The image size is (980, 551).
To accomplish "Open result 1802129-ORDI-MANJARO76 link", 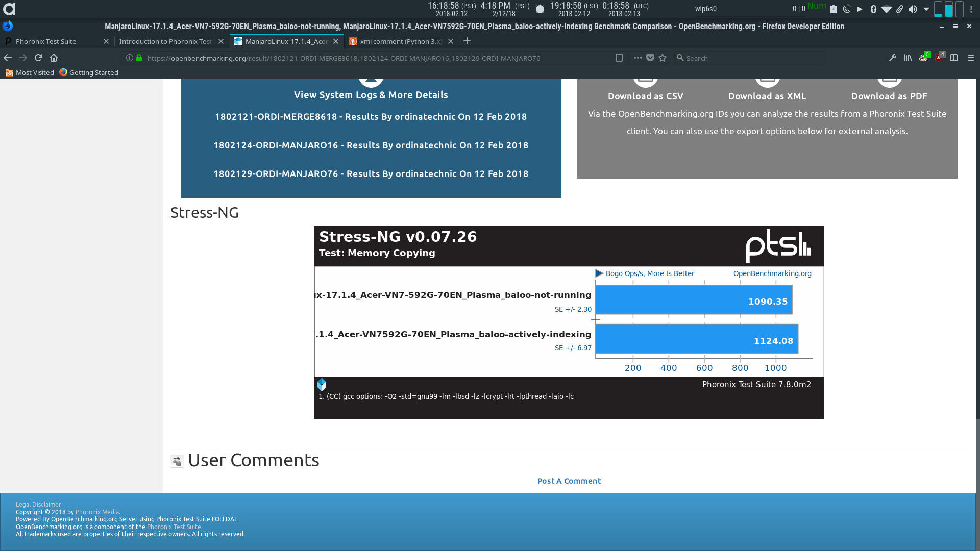I will pyautogui.click(x=371, y=174).
